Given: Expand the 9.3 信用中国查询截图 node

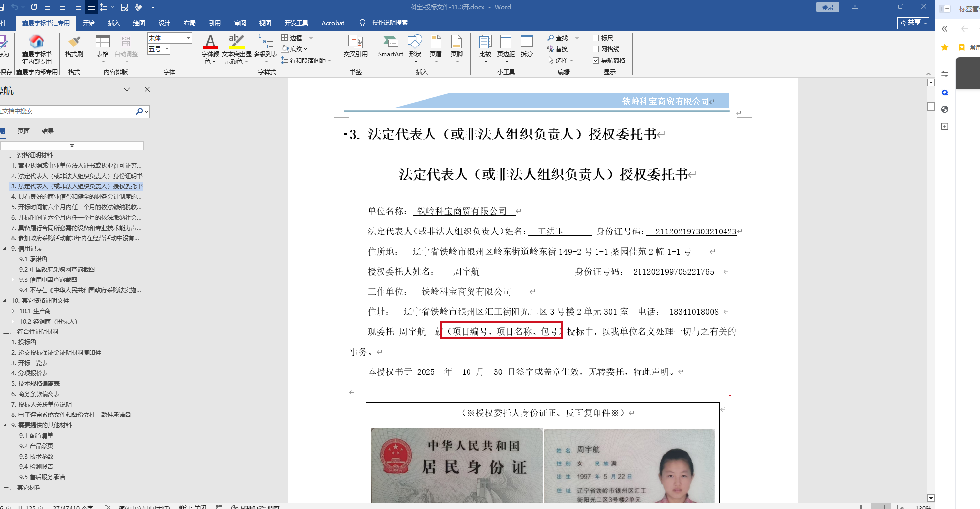Looking at the screenshot, I should 13,280.
